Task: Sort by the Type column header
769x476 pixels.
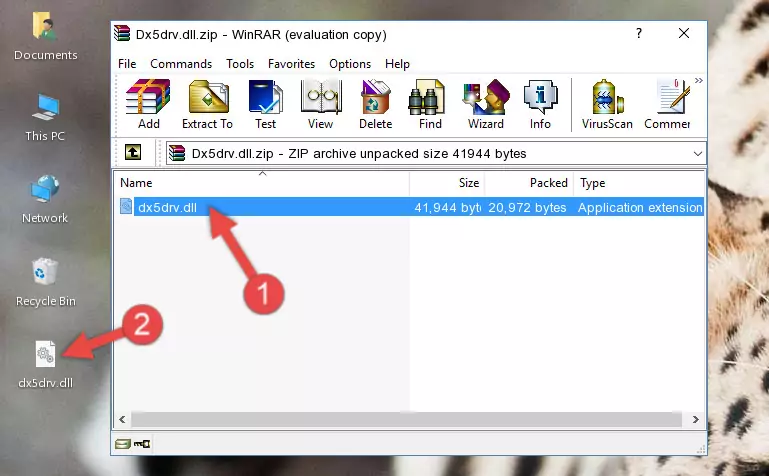Action: tap(640, 183)
